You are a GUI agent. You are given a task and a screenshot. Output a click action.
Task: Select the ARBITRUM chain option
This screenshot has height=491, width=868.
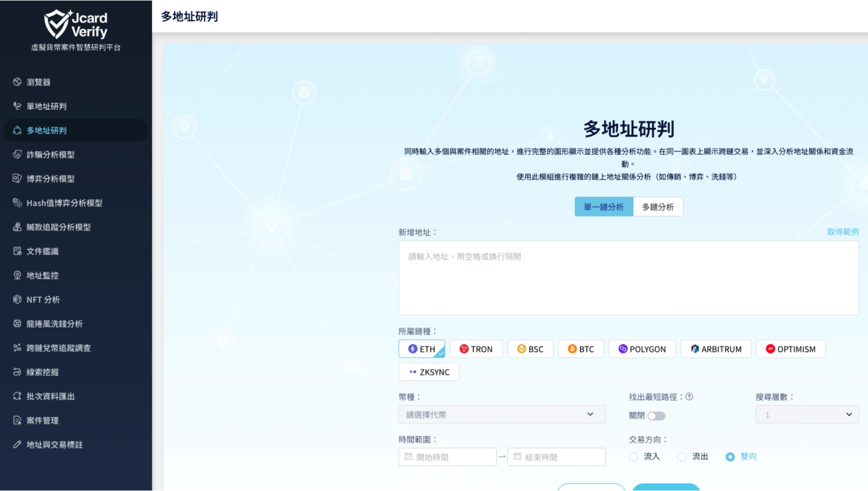[x=716, y=349]
